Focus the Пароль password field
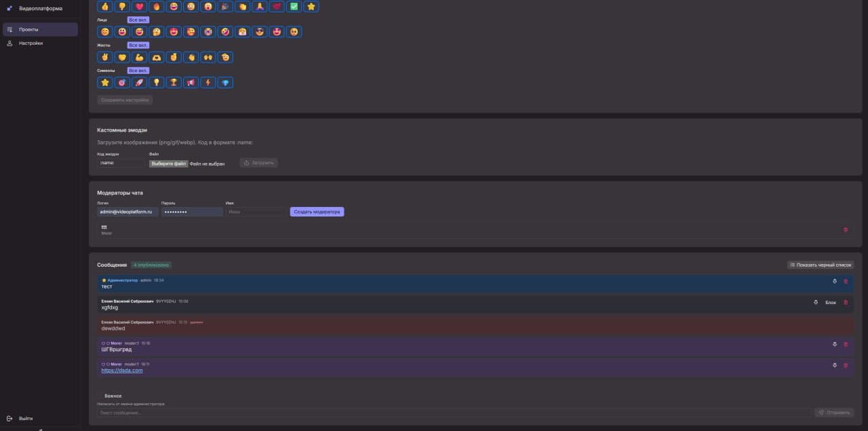Viewport: 868px width, 431px height. pyautogui.click(x=192, y=212)
